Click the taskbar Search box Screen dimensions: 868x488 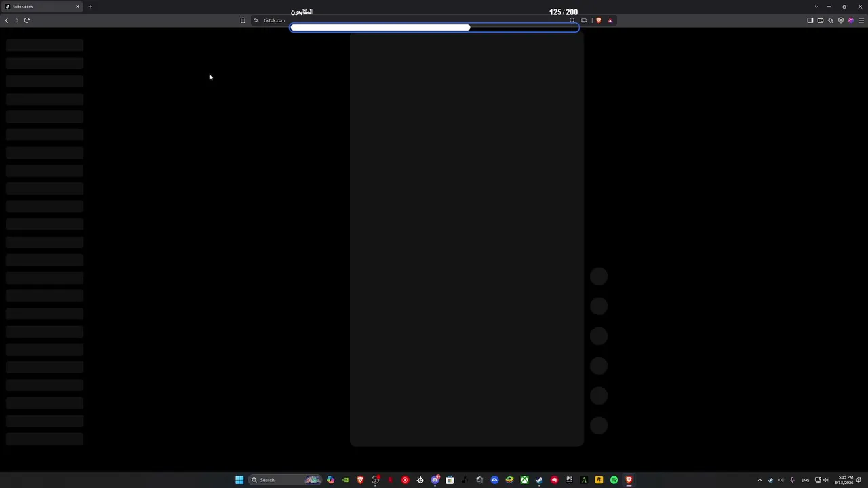[x=284, y=480]
